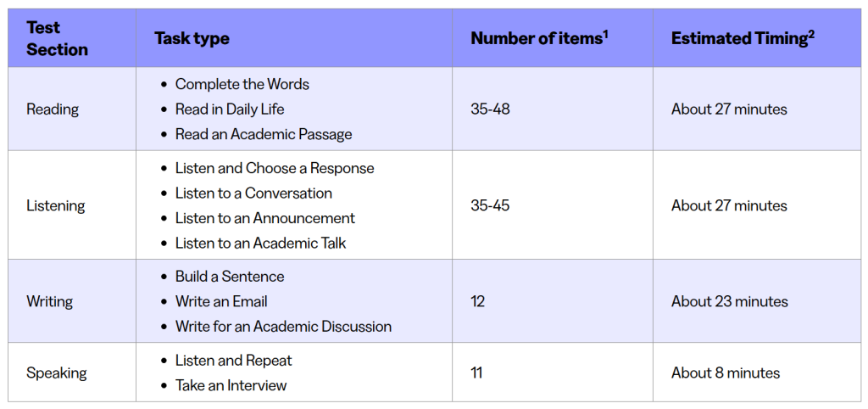
Task: Click Write for an Academic Discussion
Action: click(x=283, y=327)
